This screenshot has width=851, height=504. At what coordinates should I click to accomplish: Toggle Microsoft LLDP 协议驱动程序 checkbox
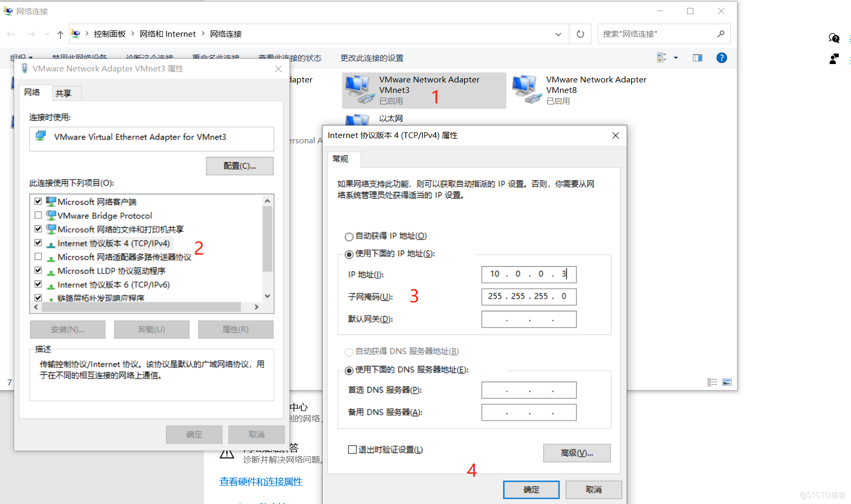(38, 270)
